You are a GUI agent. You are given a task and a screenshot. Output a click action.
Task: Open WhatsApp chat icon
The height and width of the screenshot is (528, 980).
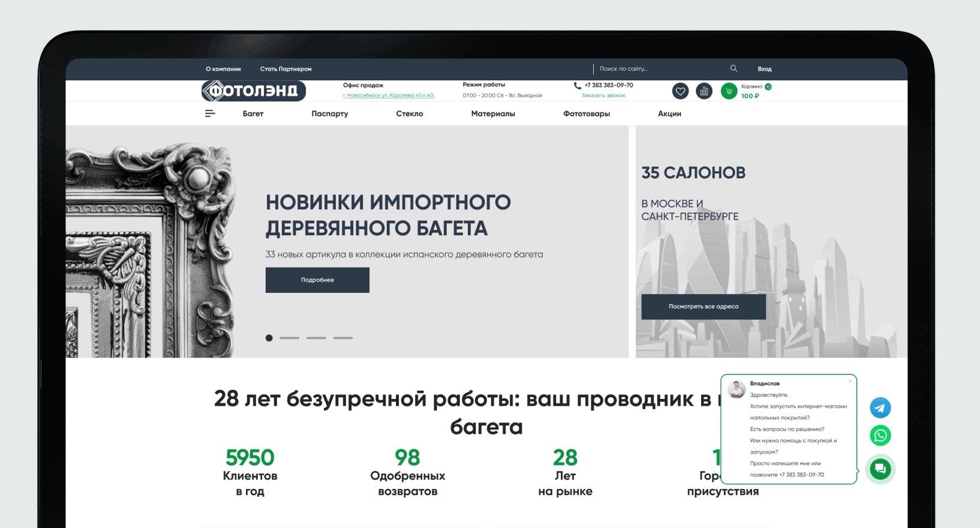click(x=880, y=436)
